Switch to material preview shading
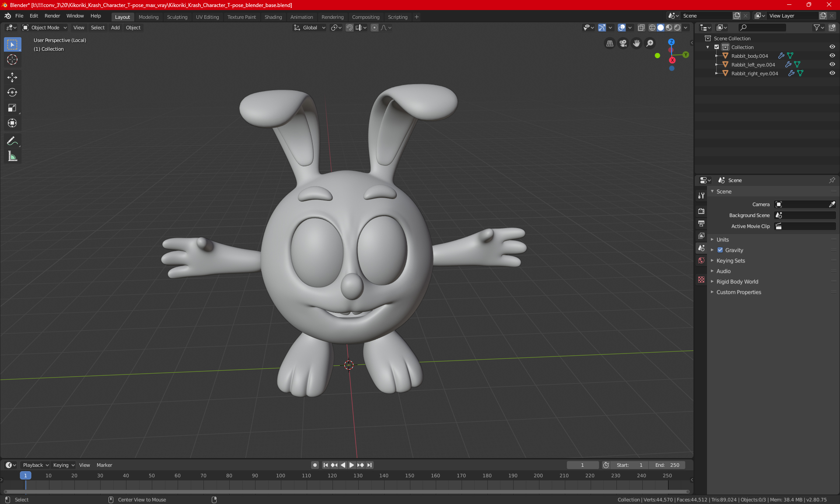 click(x=669, y=28)
